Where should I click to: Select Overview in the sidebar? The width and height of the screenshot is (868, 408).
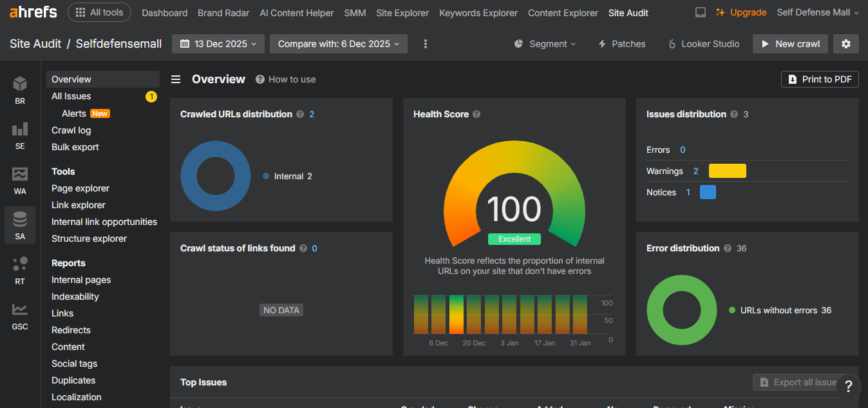pyautogui.click(x=103, y=79)
